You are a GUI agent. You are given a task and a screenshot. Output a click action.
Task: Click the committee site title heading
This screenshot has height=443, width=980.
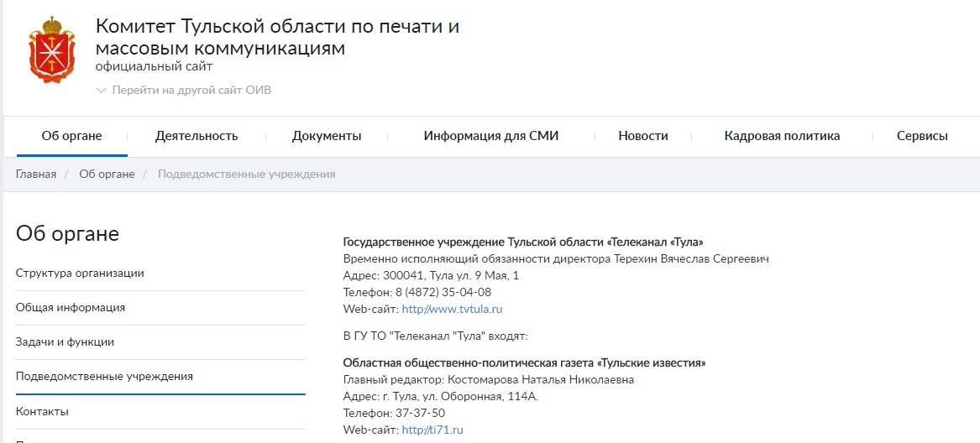(x=277, y=37)
